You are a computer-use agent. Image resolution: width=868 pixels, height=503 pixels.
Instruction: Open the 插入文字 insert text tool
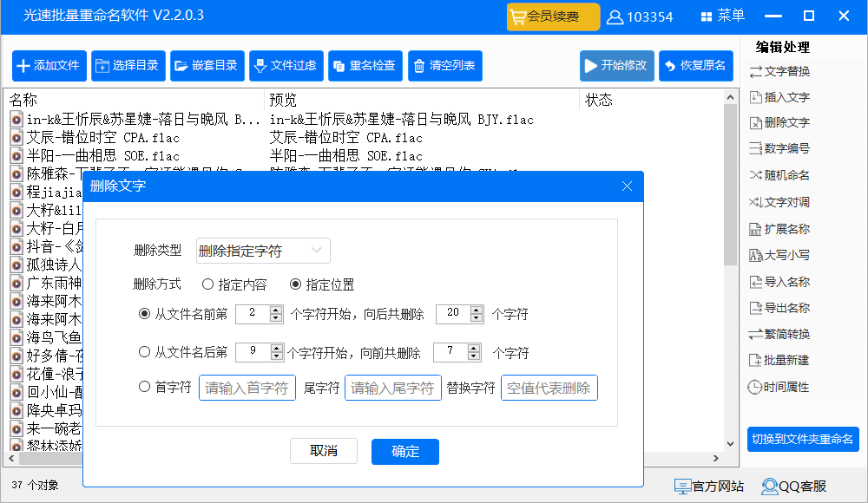point(779,97)
